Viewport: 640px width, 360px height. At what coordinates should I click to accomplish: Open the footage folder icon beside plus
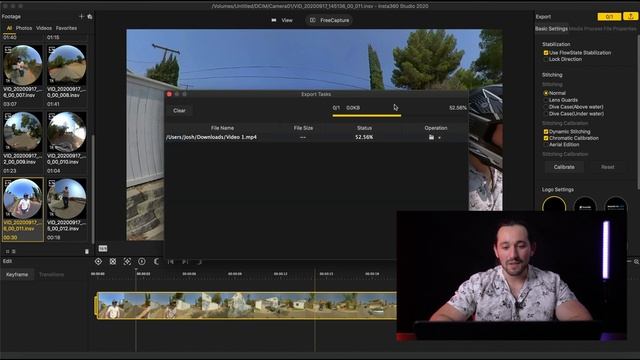tap(90, 17)
